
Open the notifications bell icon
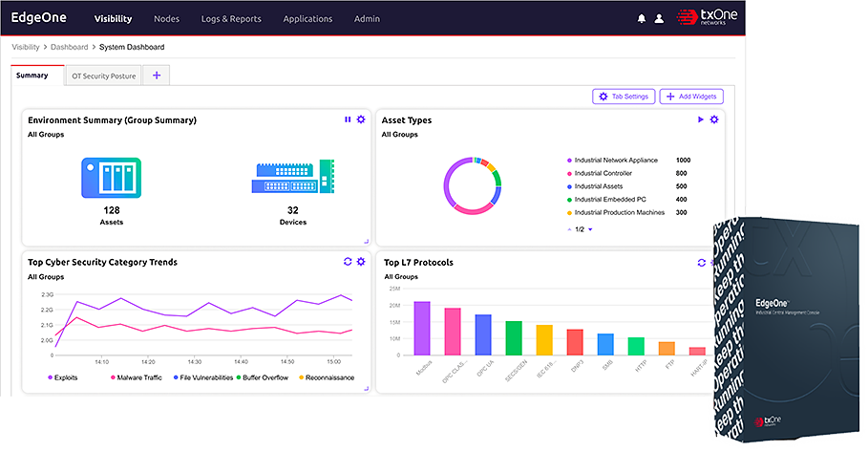point(641,18)
